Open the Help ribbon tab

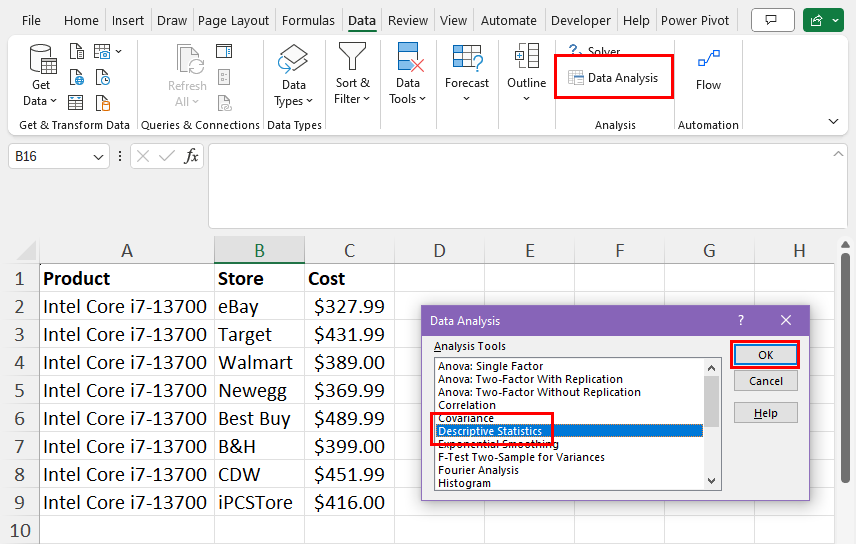636,21
